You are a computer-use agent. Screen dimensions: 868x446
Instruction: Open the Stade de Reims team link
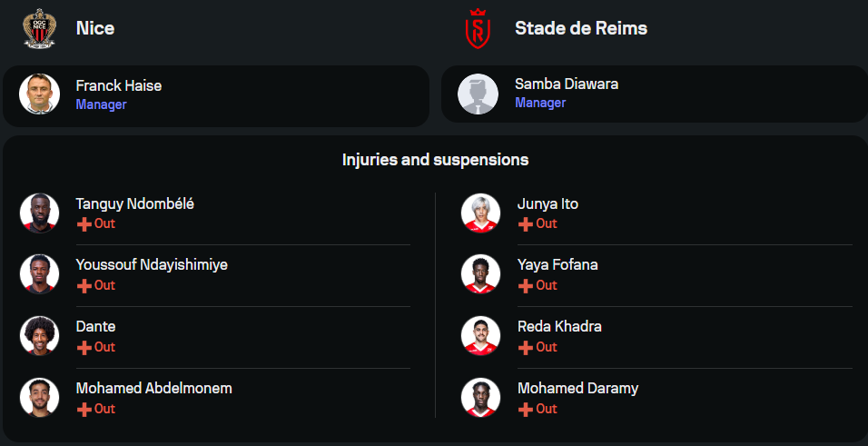point(580,28)
